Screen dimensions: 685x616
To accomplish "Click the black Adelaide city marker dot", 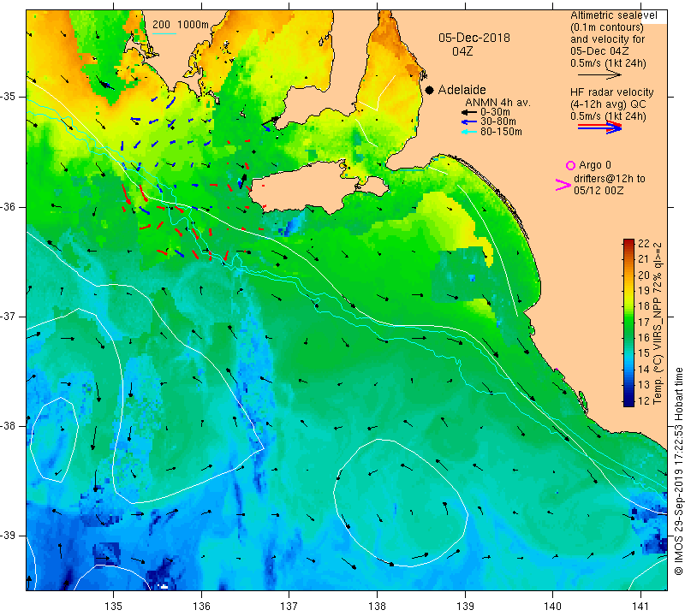I will click(430, 90).
